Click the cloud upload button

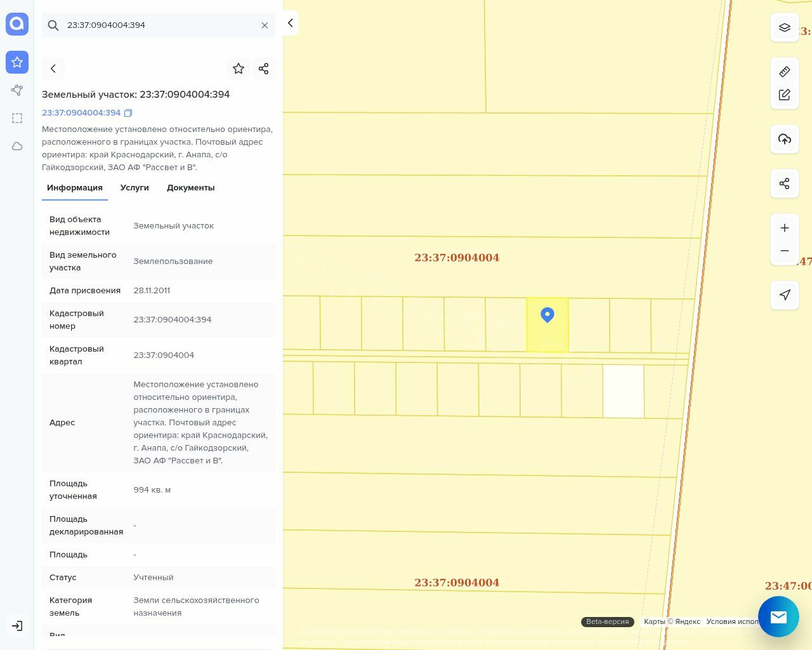(x=785, y=139)
